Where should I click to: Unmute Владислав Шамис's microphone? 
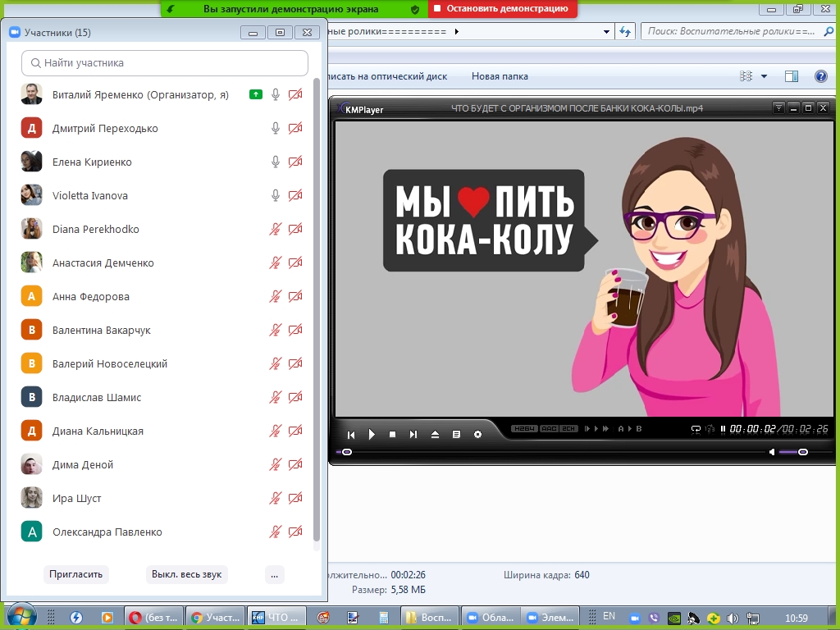[x=276, y=398]
